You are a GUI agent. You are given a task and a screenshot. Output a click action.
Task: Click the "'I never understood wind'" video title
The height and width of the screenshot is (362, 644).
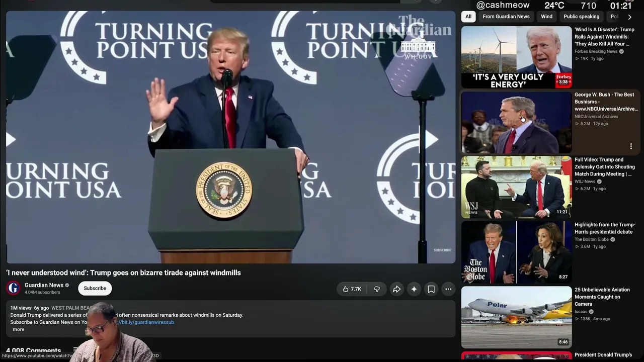pyautogui.click(x=123, y=273)
